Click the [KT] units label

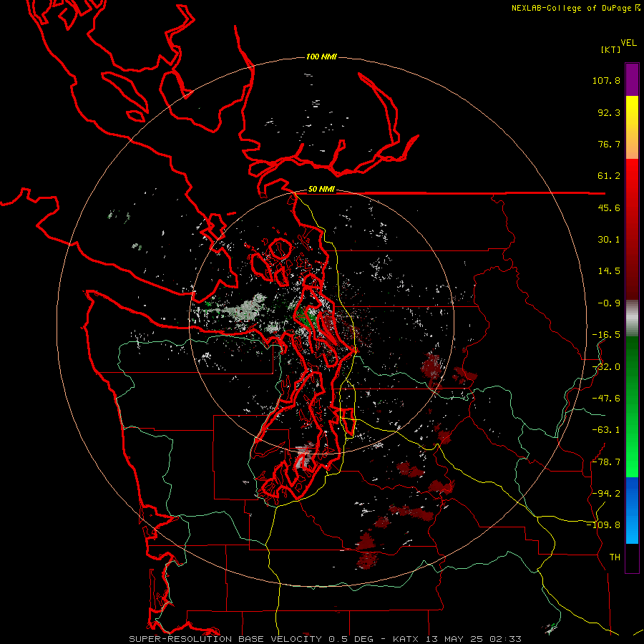(x=611, y=49)
